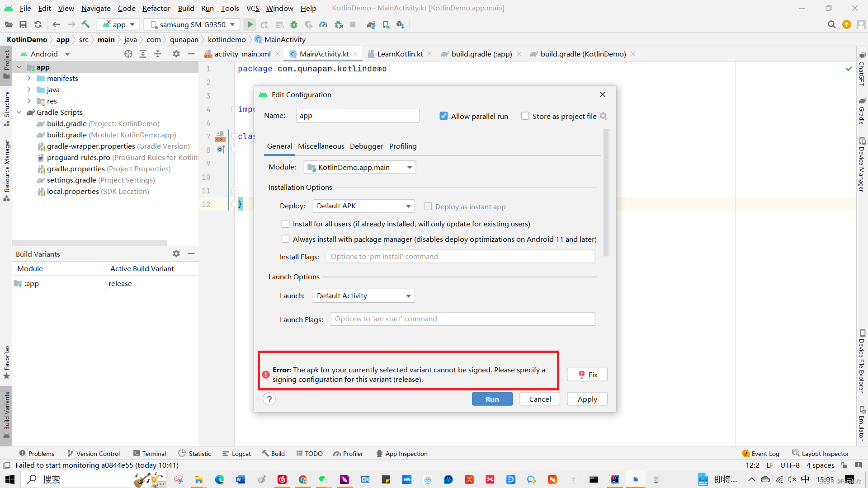This screenshot has height=488, width=868.
Task: Open Device File Explorer side panel
Action: point(862,361)
